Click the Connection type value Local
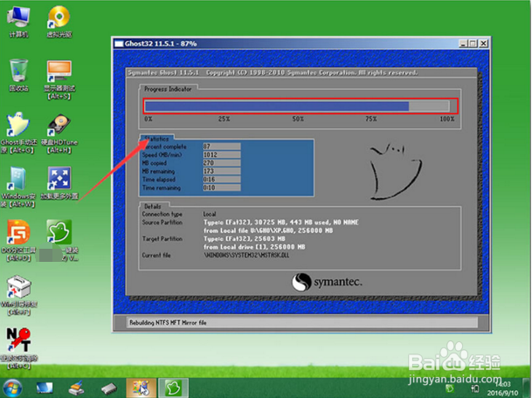The image size is (532, 398). [210, 214]
